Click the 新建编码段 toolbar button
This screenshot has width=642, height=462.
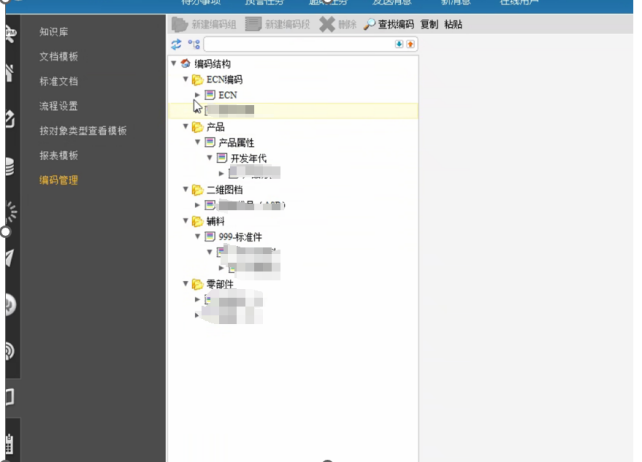(277, 25)
